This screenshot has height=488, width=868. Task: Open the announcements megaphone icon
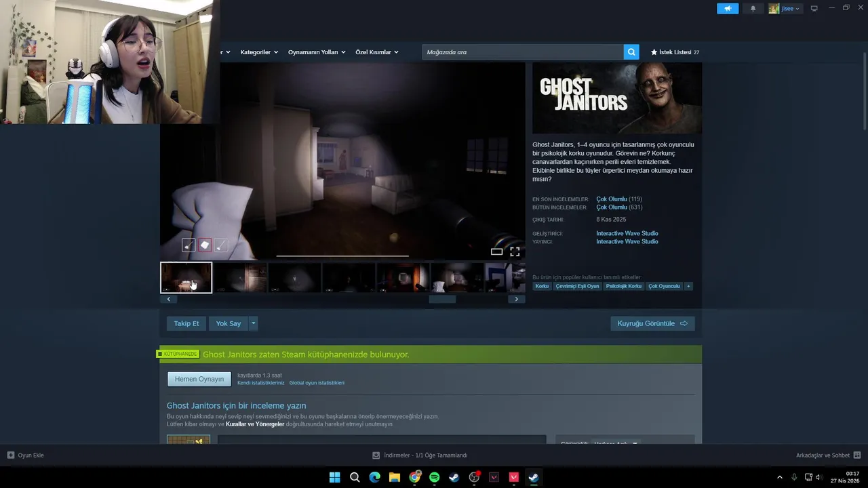coord(728,9)
